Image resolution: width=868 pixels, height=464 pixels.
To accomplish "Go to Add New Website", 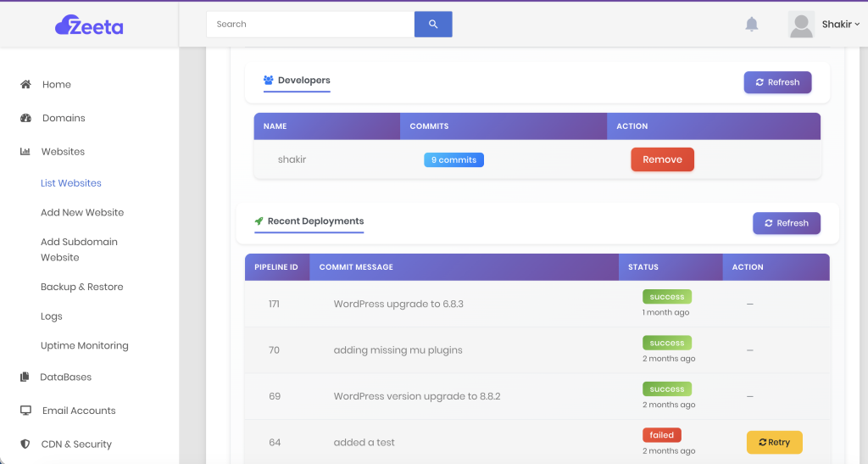I will point(82,213).
